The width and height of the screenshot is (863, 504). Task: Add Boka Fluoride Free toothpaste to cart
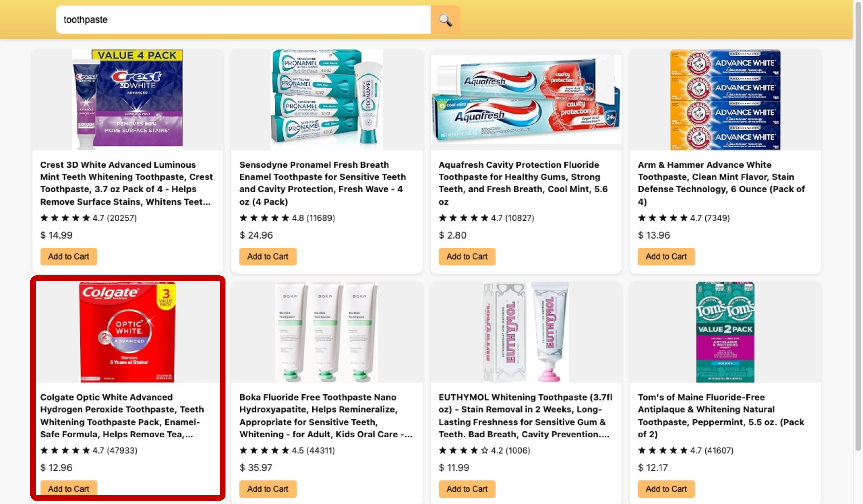click(268, 489)
